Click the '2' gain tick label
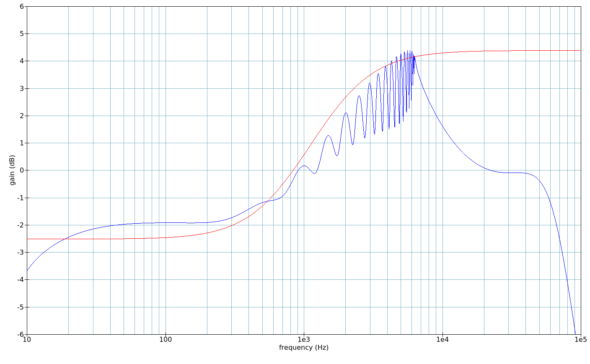 [x=21, y=116]
